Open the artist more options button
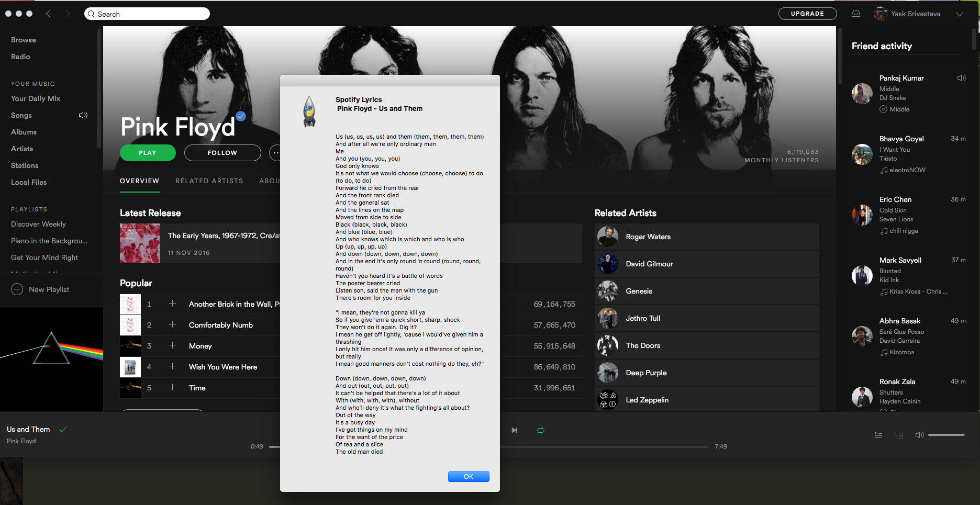980x505 pixels. coord(275,153)
